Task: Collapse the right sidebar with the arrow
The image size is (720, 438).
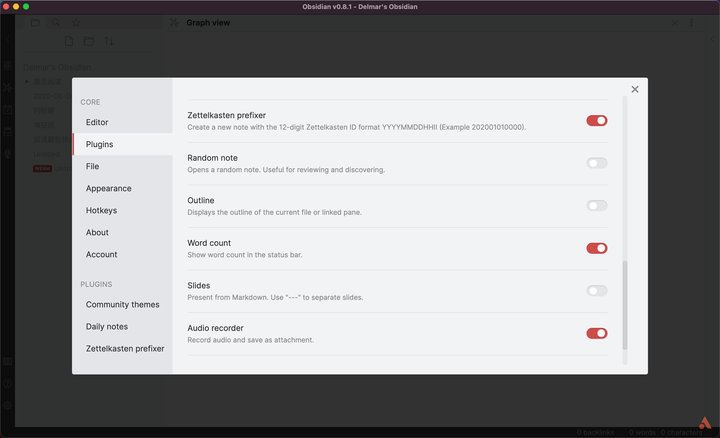Action: pos(712,39)
